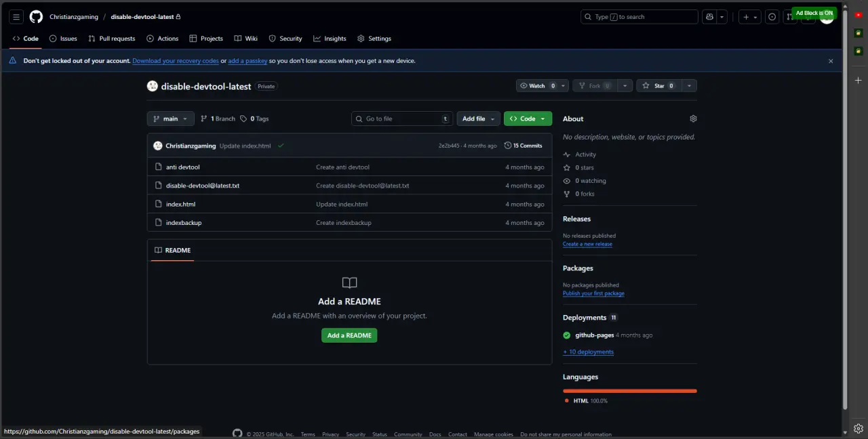868x439 pixels.
Task: Open the Deployments heading link
Action: click(590, 318)
